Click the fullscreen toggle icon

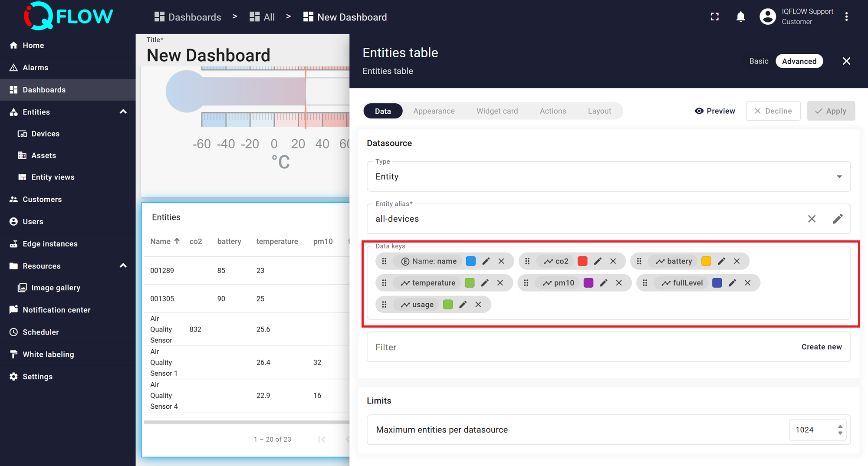714,17
